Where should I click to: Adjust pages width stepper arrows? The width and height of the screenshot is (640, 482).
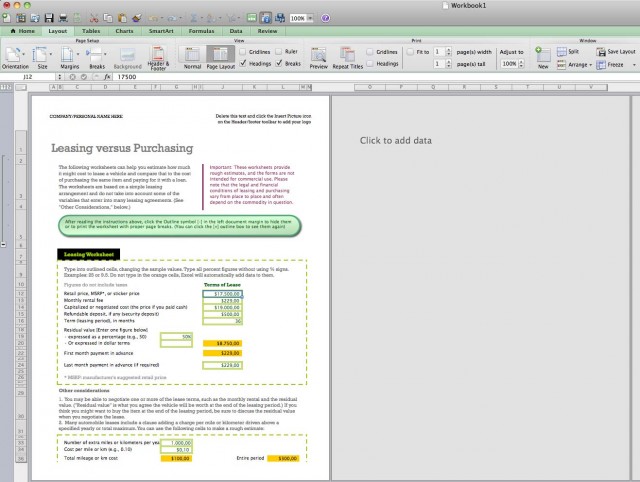(449, 52)
